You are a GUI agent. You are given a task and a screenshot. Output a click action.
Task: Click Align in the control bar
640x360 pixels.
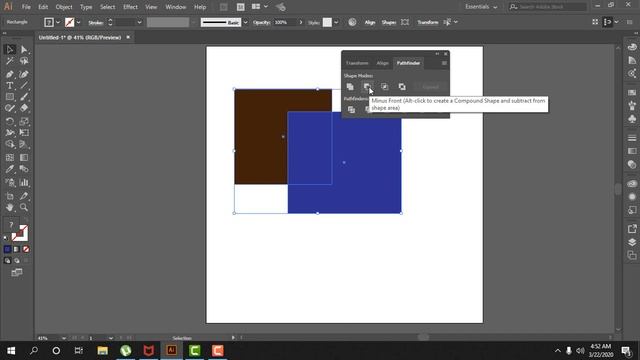370,22
